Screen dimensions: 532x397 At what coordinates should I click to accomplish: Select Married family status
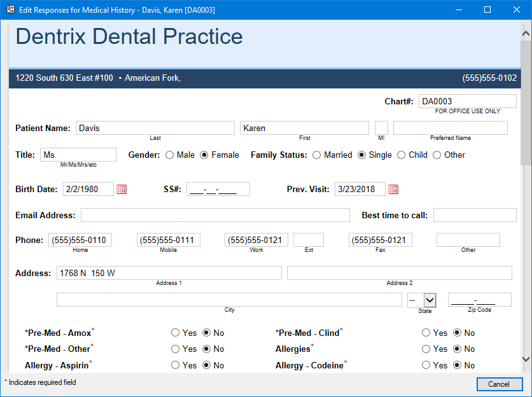(x=316, y=155)
